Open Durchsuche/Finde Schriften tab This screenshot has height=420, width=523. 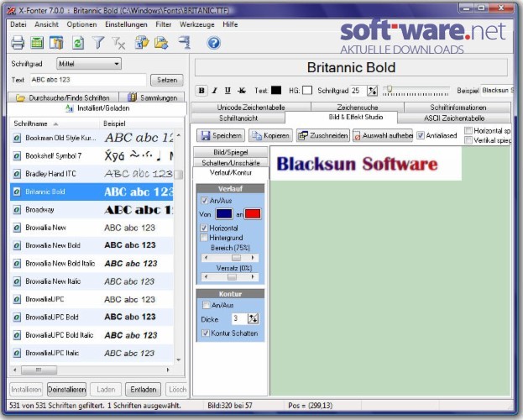(x=63, y=97)
